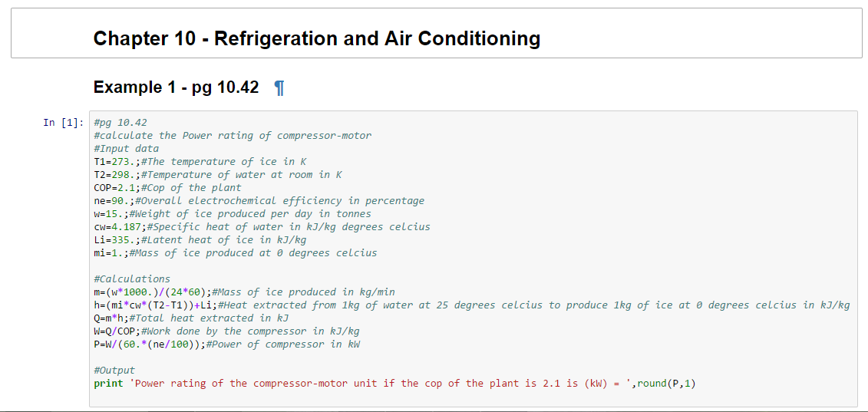
Task: Click the Example 1 - pg 10.42 heading
Action: click(x=176, y=87)
